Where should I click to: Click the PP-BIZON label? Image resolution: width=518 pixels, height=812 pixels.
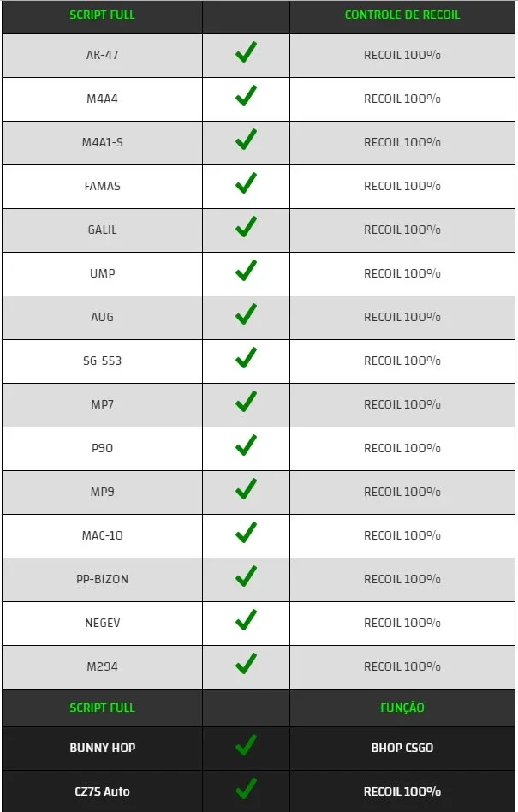pyautogui.click(x=103, y=579)
